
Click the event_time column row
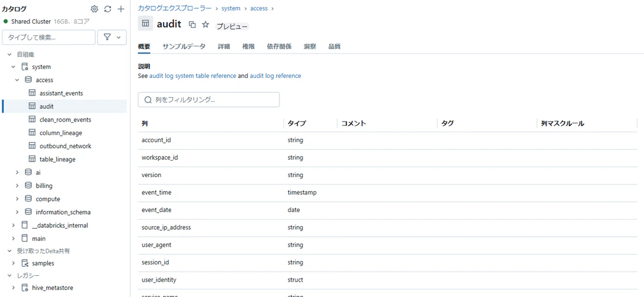click(x=388, y=192)
